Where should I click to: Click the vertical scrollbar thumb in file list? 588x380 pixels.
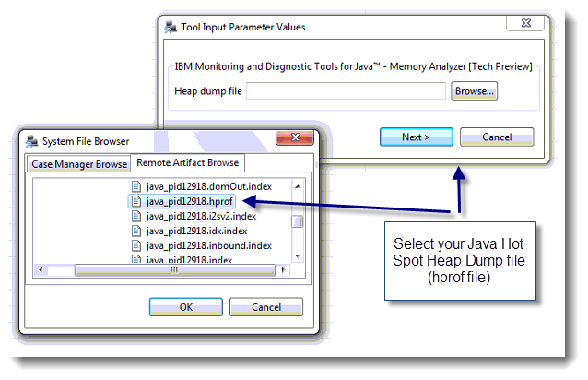(x=298, y=221)
